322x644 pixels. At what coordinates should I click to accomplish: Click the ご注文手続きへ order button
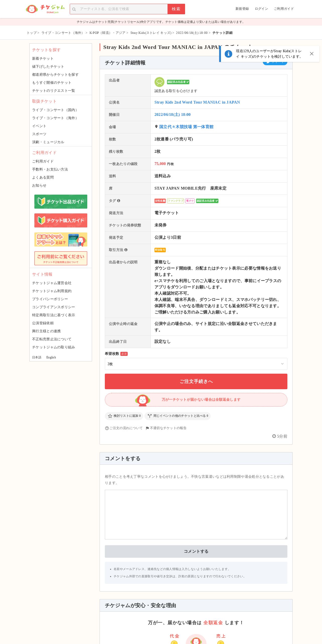(x=196, y=381)
